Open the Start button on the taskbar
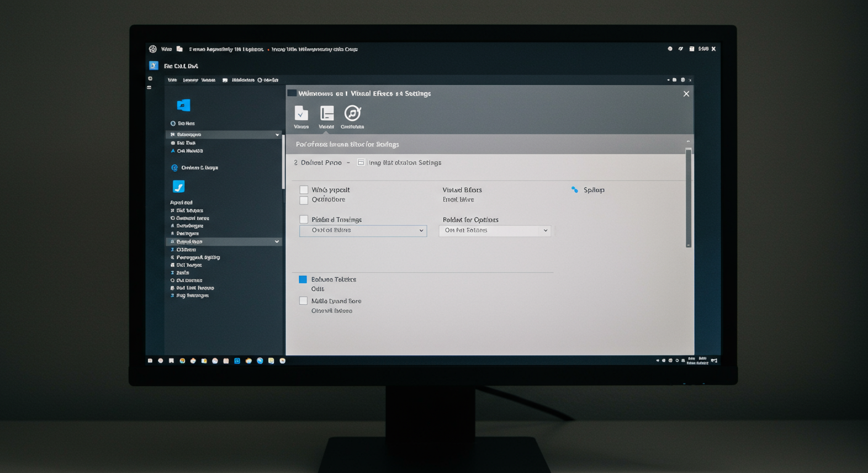Image resolution: width=868 pixels, height=473 pixels. [x=150, y=361]
